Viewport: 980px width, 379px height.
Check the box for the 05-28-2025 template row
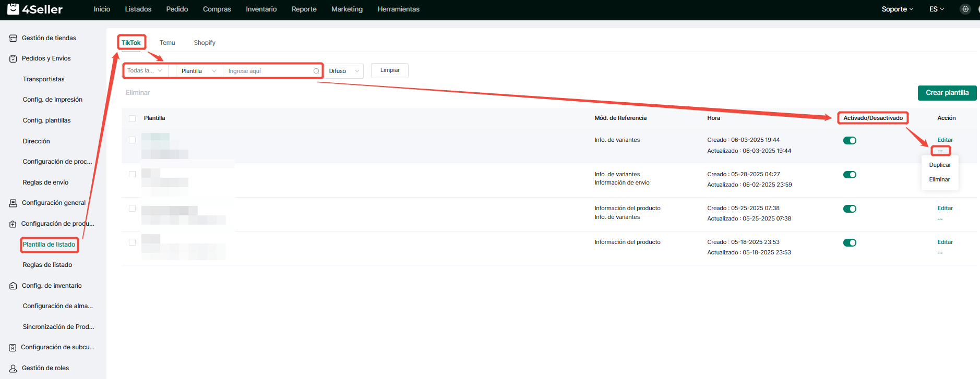point(132,174)
